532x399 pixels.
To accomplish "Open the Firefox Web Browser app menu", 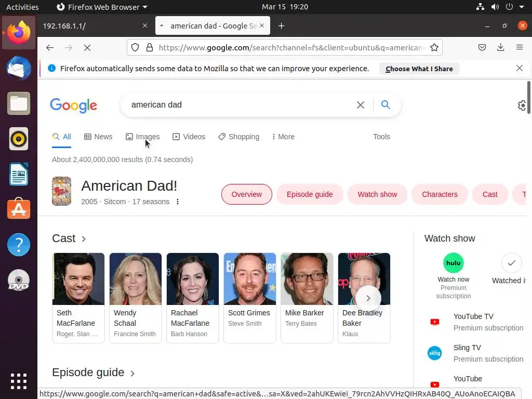I will pyautogui.click(x=102, y=7).
